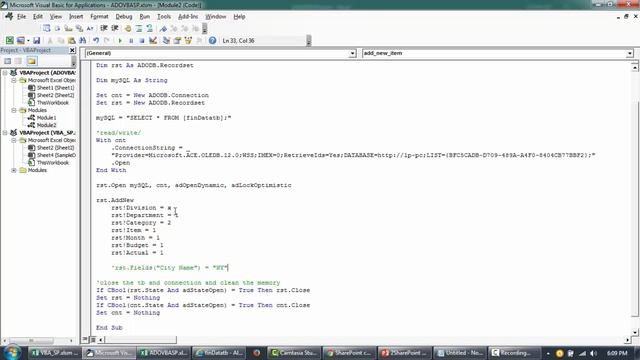Save the project with the floppy icon
This screenshot has height=360, width=640.
(x=36, y=40)
